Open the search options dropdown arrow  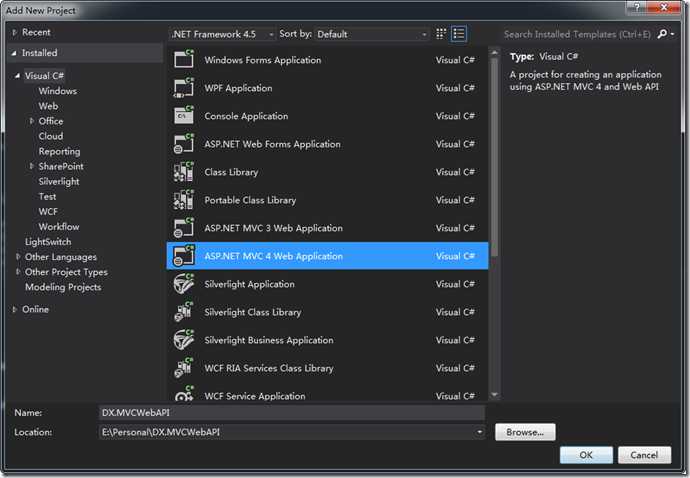pyautogui.click(x=672, y=34)
